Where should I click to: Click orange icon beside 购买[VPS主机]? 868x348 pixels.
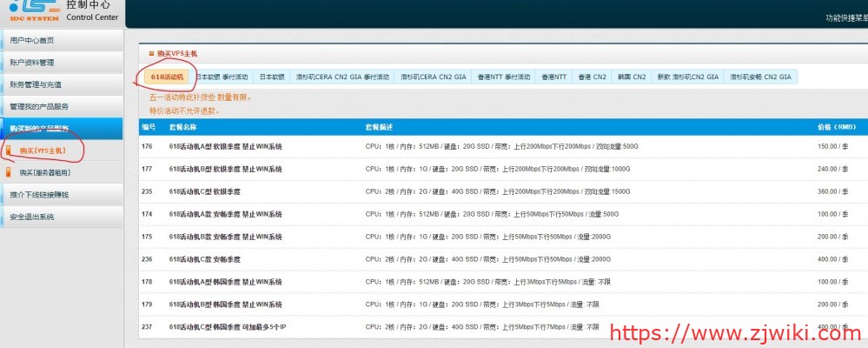(10, 151)
